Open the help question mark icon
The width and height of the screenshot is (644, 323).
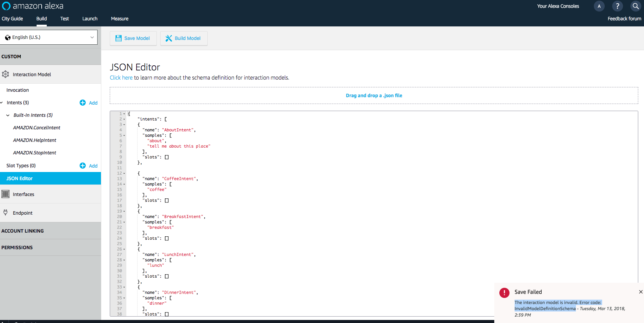pyautogui.click(x=617, y=6)
